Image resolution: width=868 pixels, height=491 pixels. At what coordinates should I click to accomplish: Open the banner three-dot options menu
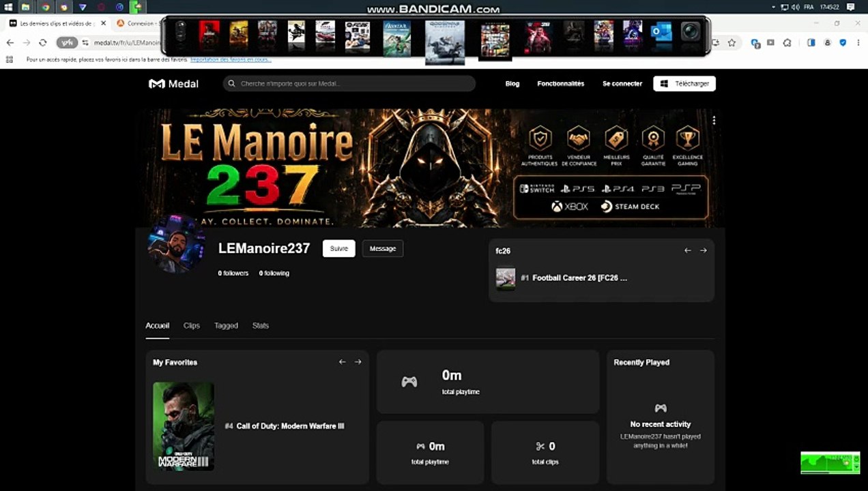coord(714,120)
